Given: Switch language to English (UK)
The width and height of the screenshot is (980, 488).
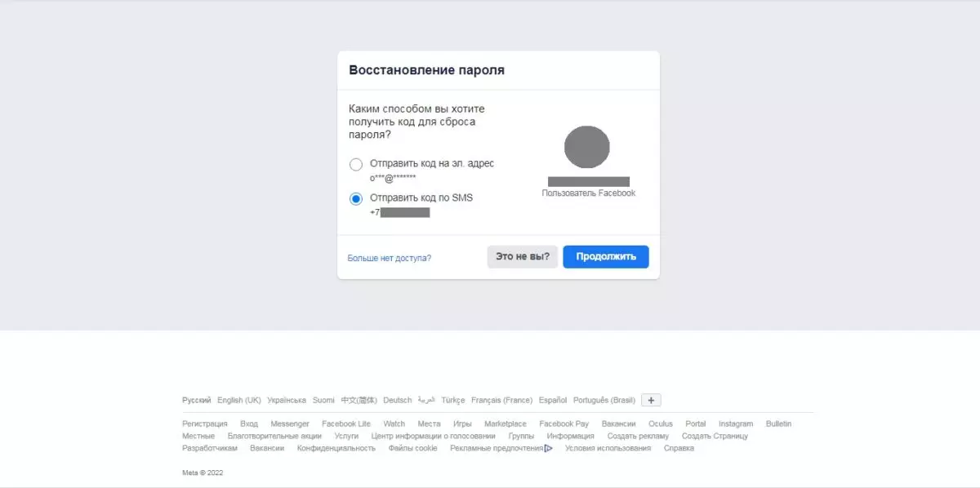Looking at the screenshot, I should (239, 400).
